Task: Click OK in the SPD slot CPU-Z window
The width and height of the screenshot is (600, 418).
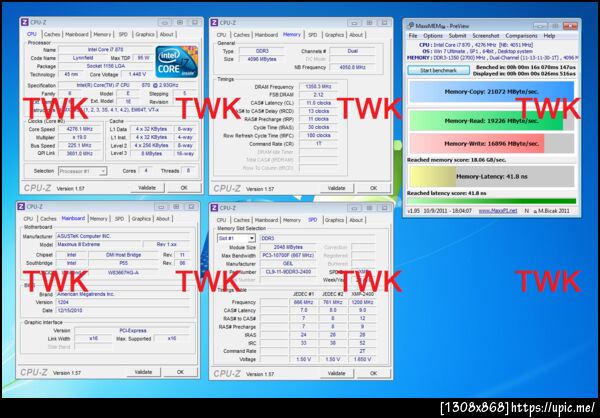Action: click(373, 373)
